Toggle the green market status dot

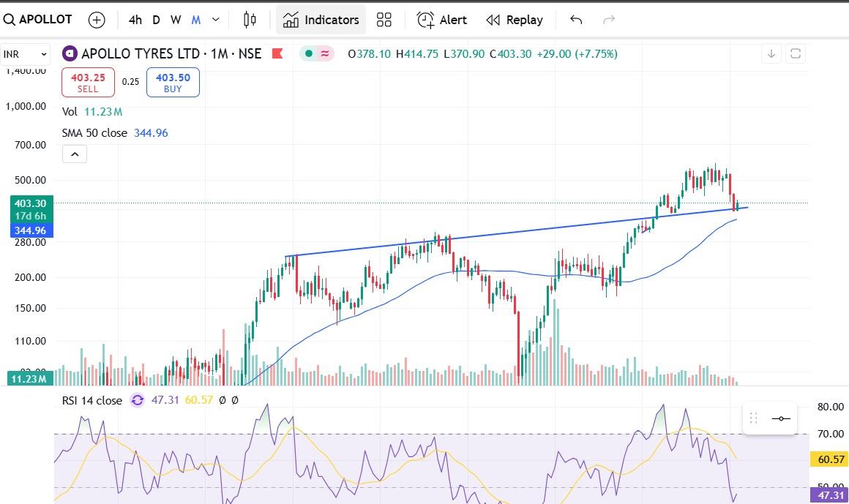309,53
